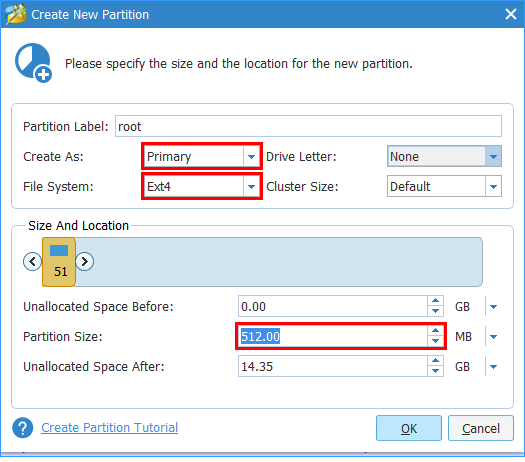Screen dimensions: 525x462
Task: Click the left arrow partition move icon
Action: 32,261
